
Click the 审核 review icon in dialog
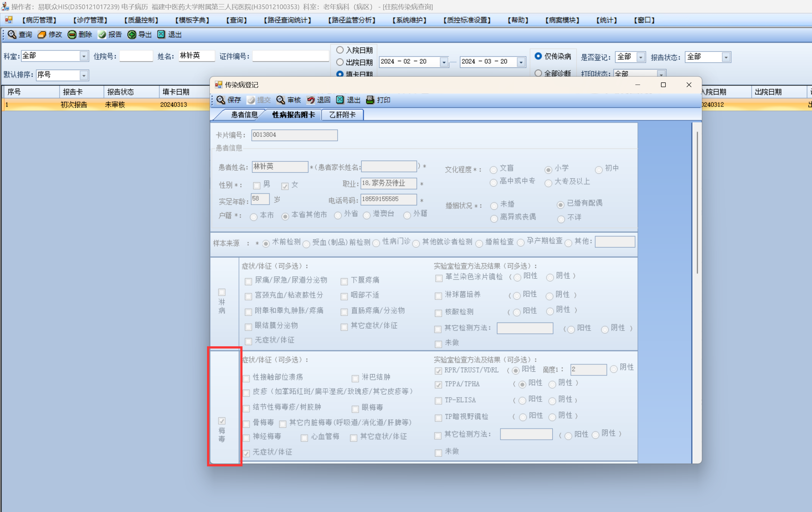pyautogui.click(x=280, y=100)
